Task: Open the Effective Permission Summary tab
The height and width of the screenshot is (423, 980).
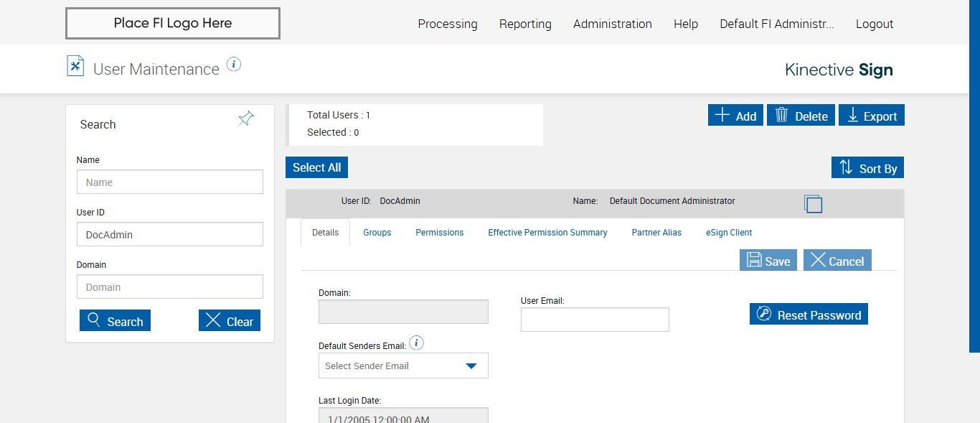Action: point(547,233)
